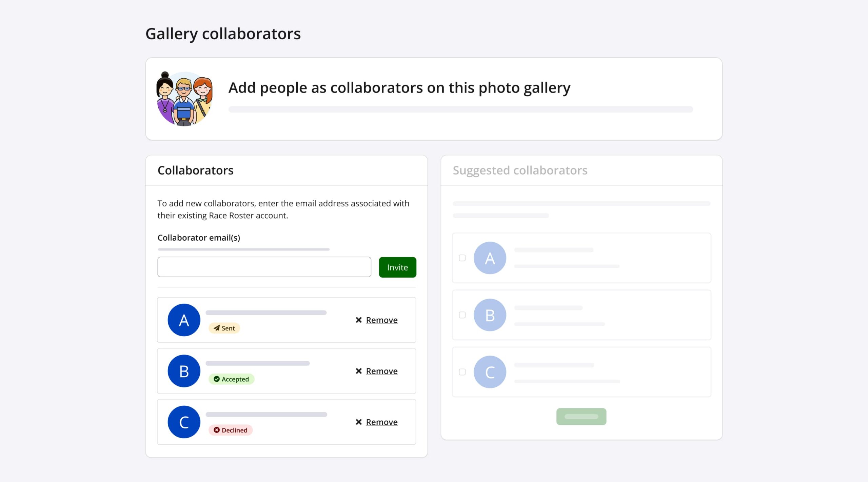Click the X icon beside collaborator B

358,371
